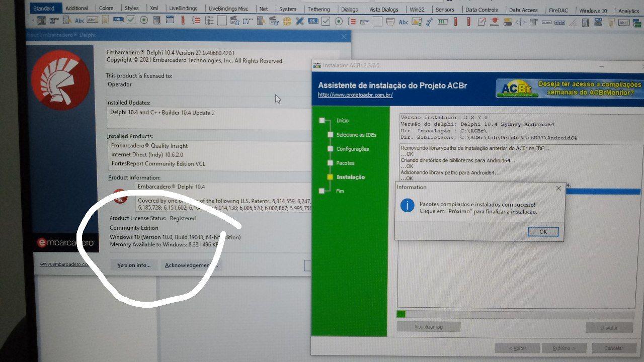Image resolution: width=644 pixels, height=362 pixels.
Task: Open the LiveBindings palette tab
Action: (x=184, y=9)
